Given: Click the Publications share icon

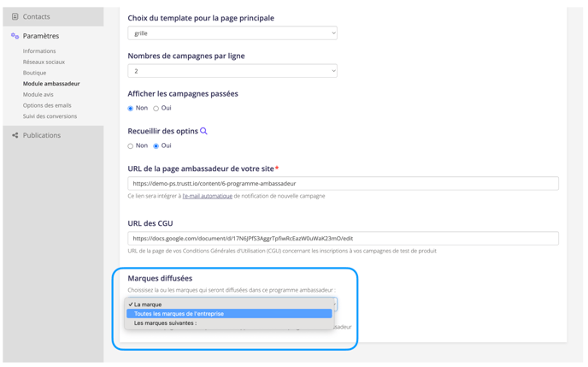Looking at the screenshot, I should [15, 135].
